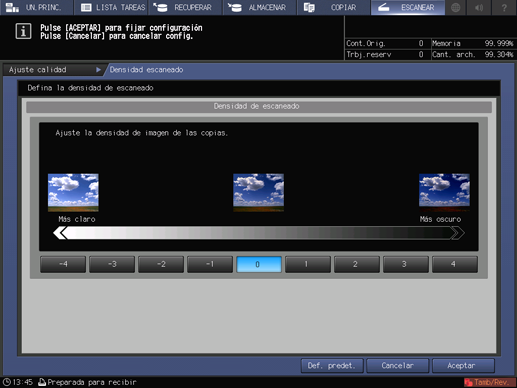This screenshot has width=517, height=388.
Task: Click the Más oscuro label
Action: pos(440,219)
